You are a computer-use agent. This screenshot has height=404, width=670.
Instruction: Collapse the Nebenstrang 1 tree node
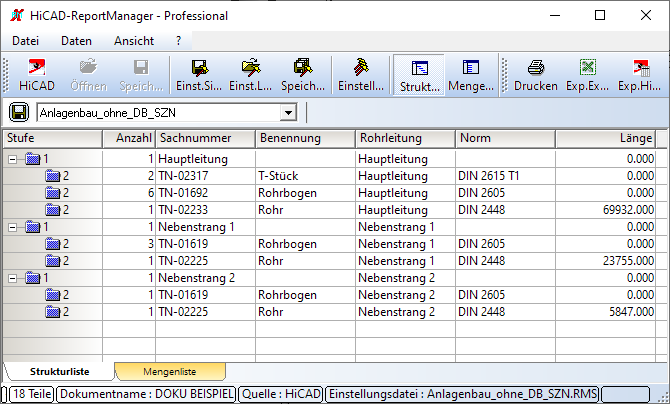click(13, 227)
